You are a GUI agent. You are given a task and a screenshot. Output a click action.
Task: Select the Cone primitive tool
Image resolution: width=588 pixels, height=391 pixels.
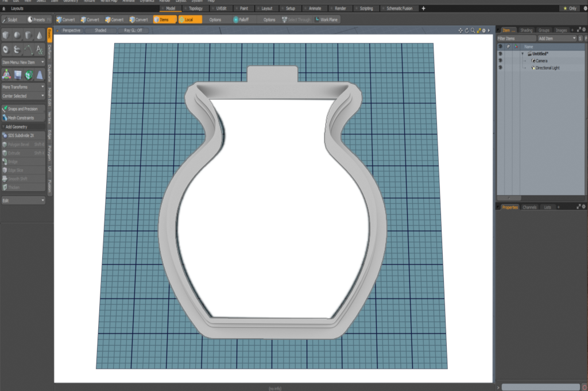click(40, 36)
